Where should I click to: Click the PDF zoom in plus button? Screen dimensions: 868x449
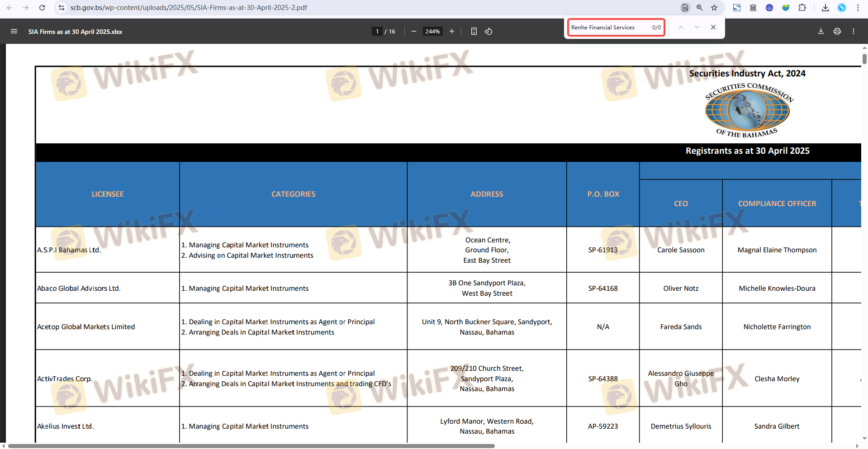point(451,32)
